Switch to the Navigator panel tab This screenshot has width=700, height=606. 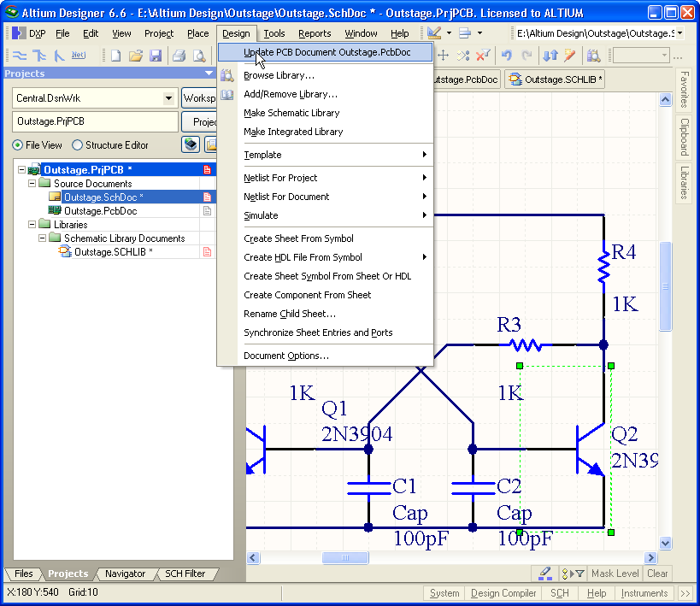point(125,574)
